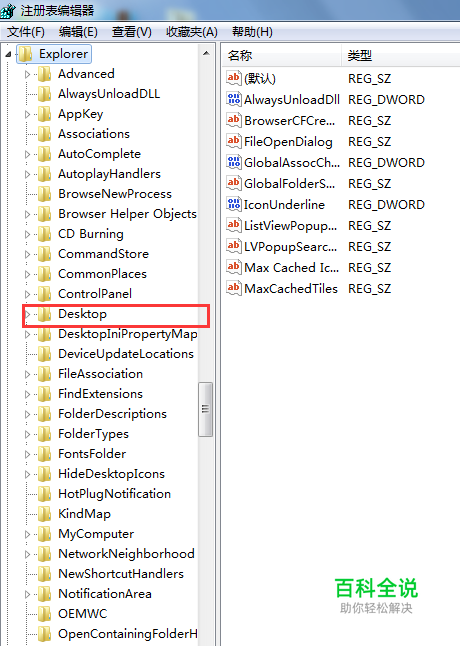Click the tree pane scroll up arrow
The height and width of the screenshot is (646, 460).
click(x=206, y=54)
